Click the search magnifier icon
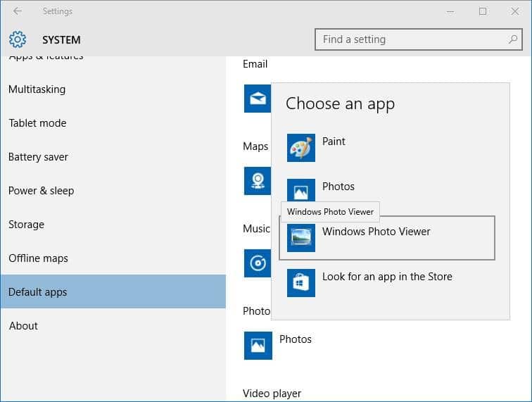 click(x=513, y=39)
